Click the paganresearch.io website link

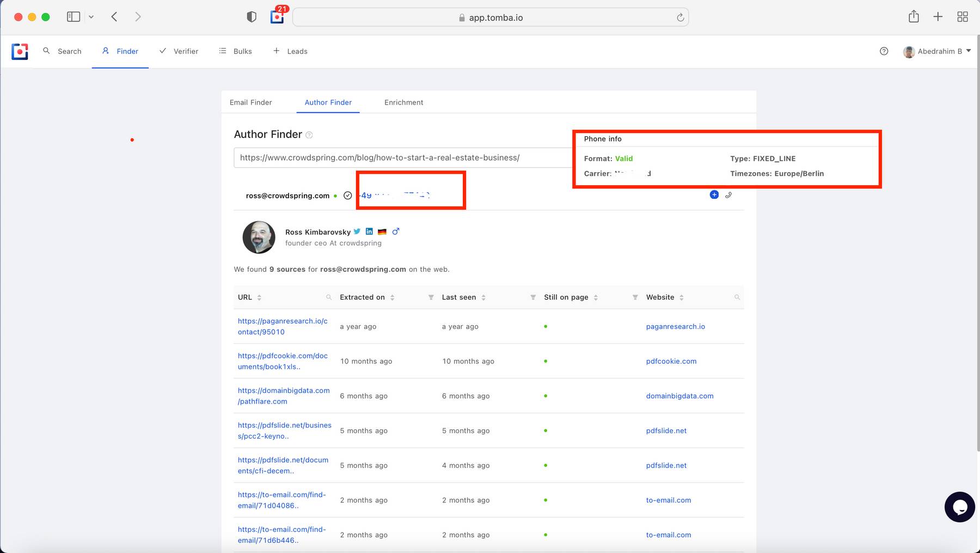tap(675, 326)
